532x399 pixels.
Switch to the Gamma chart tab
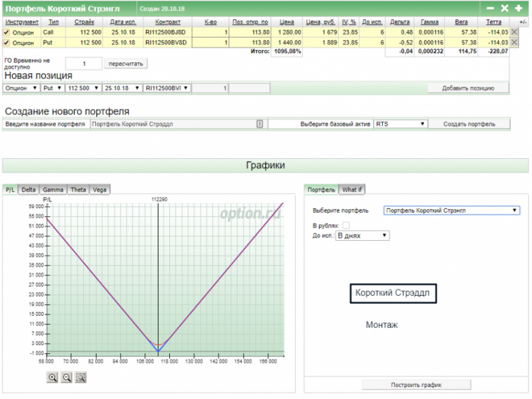pyautogui.click(x=53, y=190)
